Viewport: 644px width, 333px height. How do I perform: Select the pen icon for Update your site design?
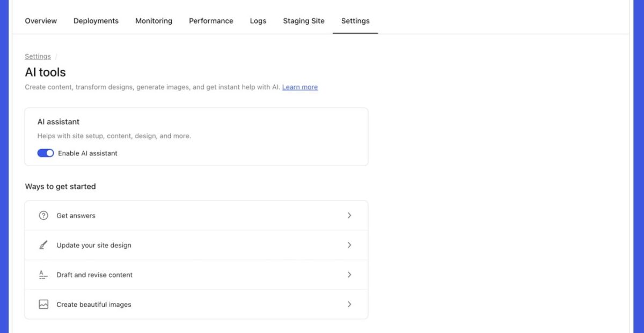pos(43,245)
